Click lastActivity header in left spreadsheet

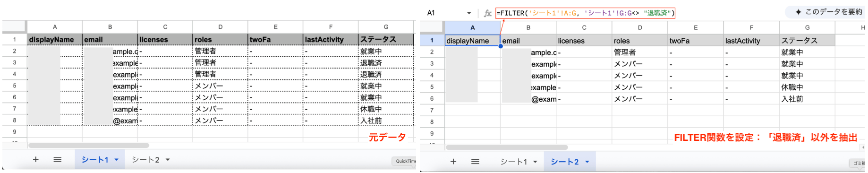pos(331,40)
